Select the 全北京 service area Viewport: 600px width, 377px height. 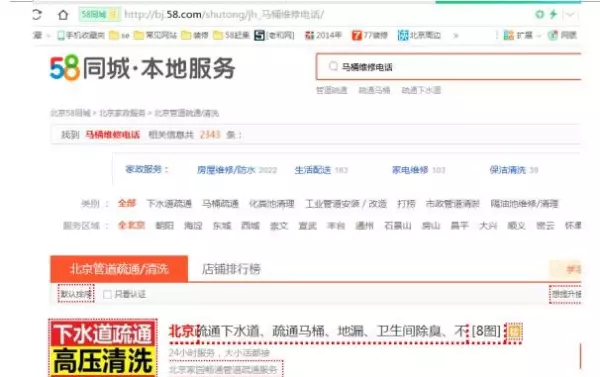pos(132,225)
